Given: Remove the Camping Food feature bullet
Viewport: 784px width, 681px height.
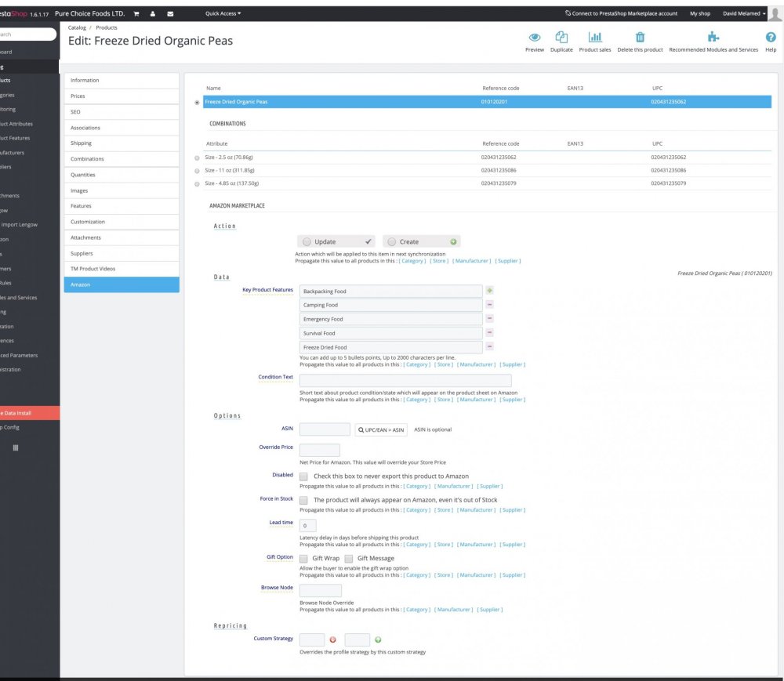Looking at the screenshot, I should pyautogui.click(x=489, y=304).
